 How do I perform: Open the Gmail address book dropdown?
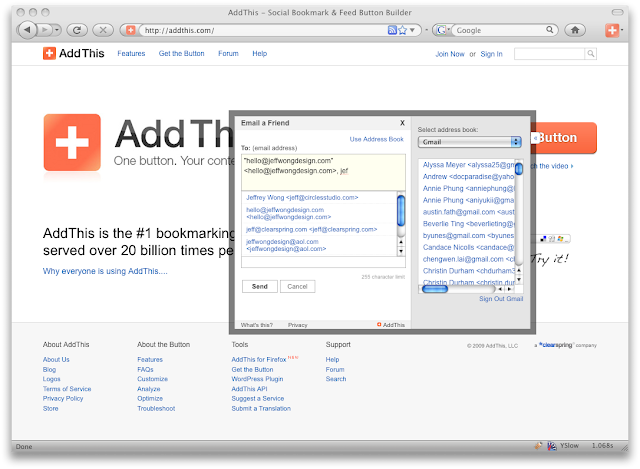pos(469,142)
